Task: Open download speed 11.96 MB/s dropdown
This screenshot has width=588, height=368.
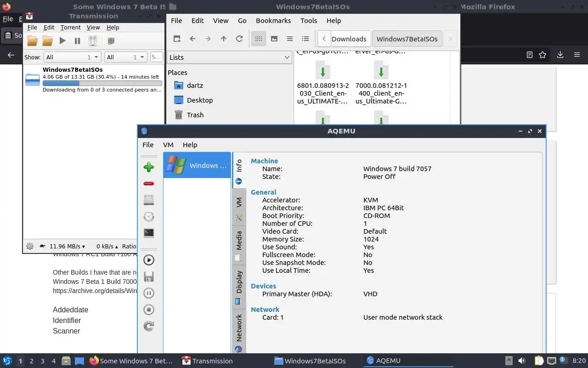Action: (67, 246)
